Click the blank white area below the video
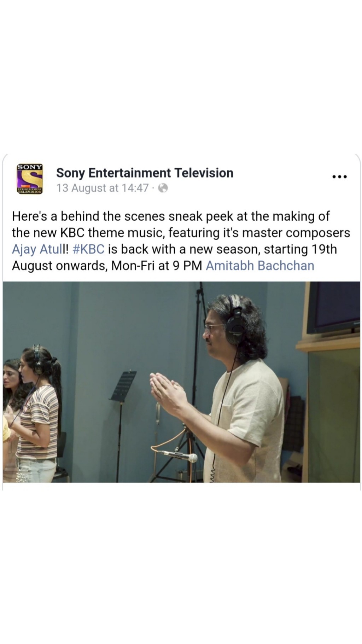362x644 pixels. pos(181,566)
